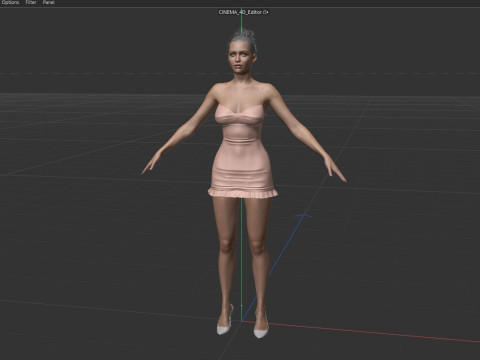Viewport: 480px width, 360px height.
Task: Open the Filter menu
Action: pyautogui.click(x=31, y=2)
